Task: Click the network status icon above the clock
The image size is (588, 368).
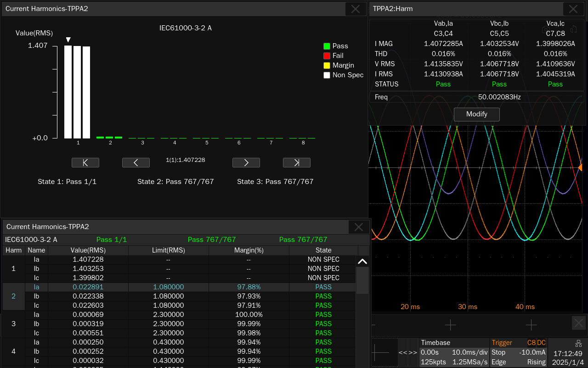Action: coord(578,344)
